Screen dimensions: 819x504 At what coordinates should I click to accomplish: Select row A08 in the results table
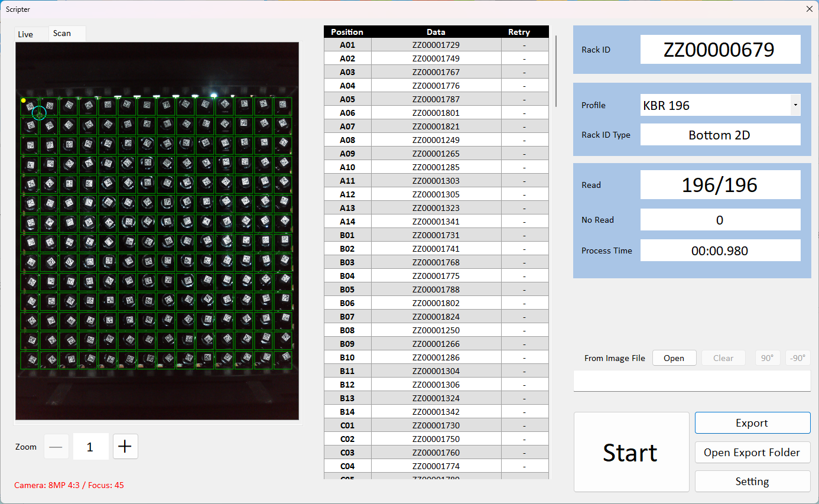click(x=436, y=140)
